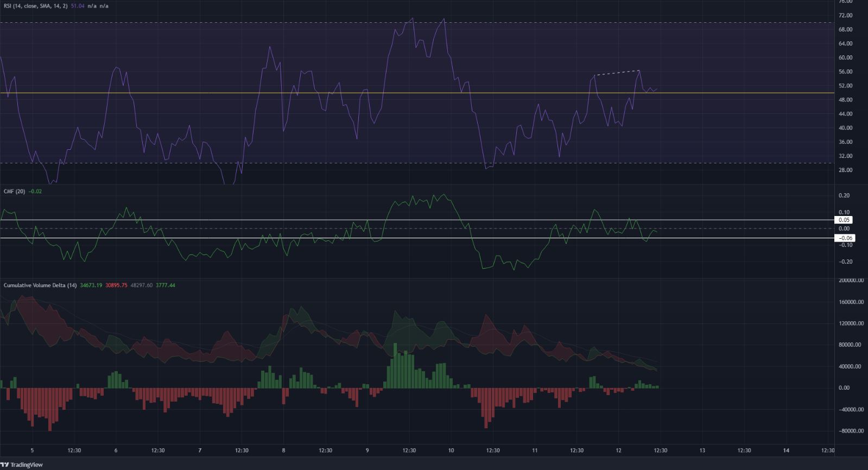Click the 200000.00 label on CVD axis
This screenshot has width=868, height=470.
(x=851, y=281)
